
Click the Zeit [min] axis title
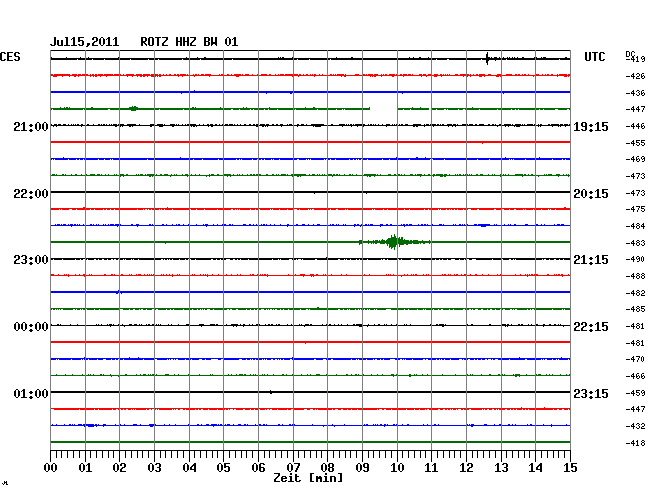click(308, 478)
